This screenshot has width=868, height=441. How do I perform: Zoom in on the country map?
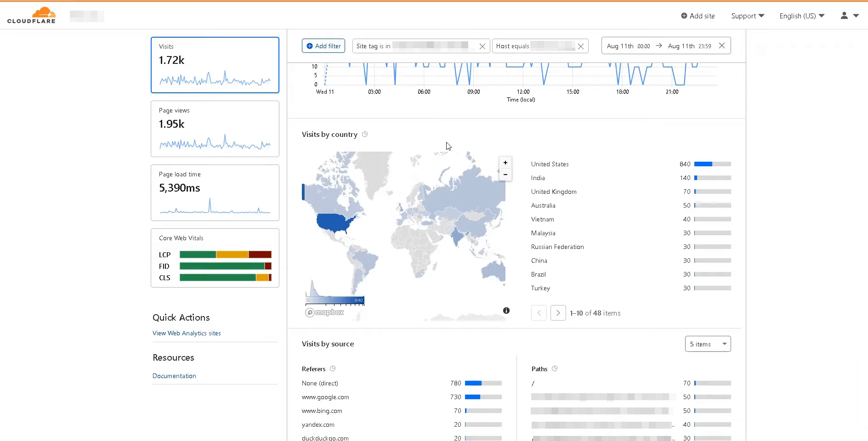pyautogui.click(x=505, y=163)
